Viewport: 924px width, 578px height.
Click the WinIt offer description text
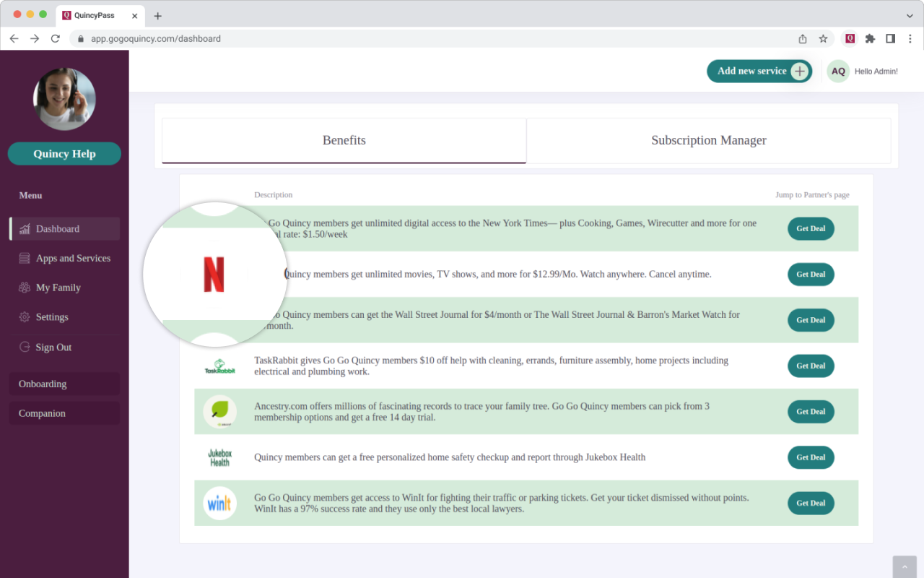(502, 504)
